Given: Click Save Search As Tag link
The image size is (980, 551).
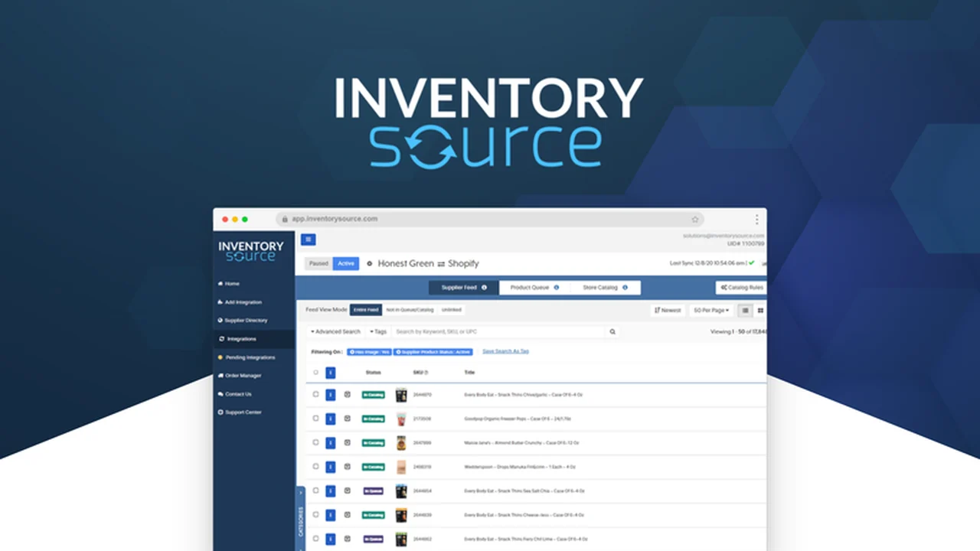Looking at the screenshot, I should click(x=505, y=351).
